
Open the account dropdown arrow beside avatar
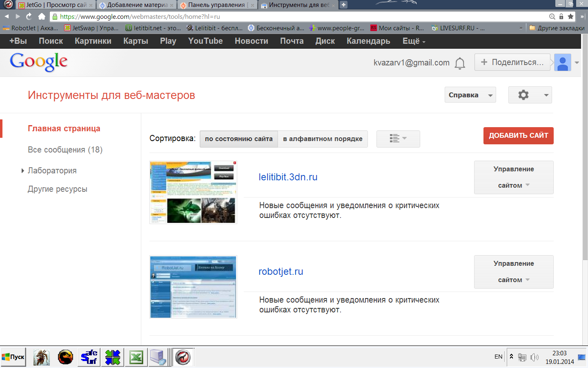pos(577,63)
